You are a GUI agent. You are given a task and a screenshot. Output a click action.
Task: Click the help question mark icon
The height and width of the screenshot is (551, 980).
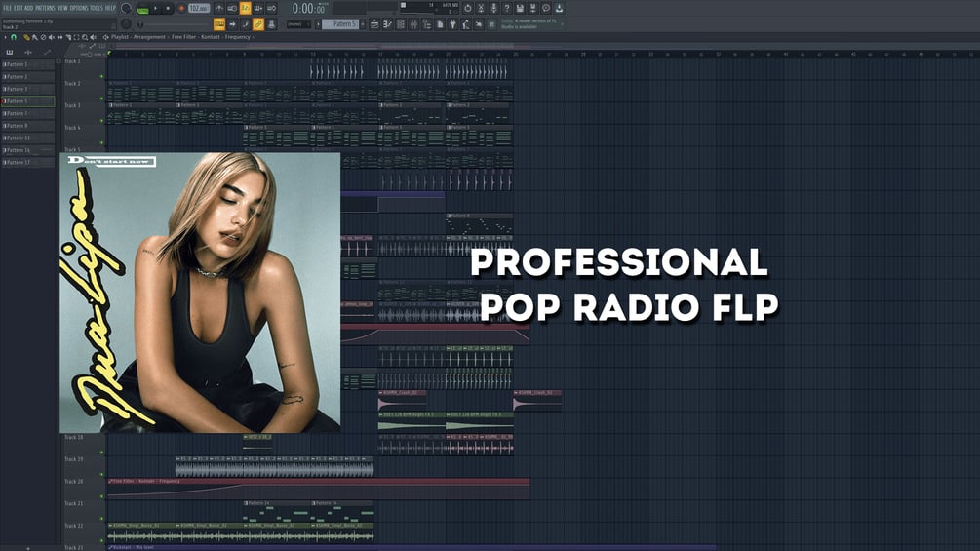point(507,8)
